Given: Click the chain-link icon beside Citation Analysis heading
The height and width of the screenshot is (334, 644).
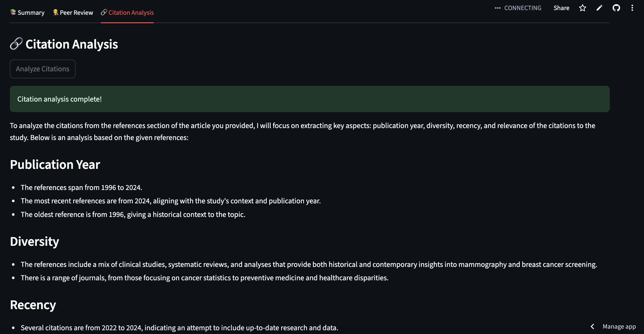Looking at the screenshot, I should pyautogui.click(x=16, y=44).
